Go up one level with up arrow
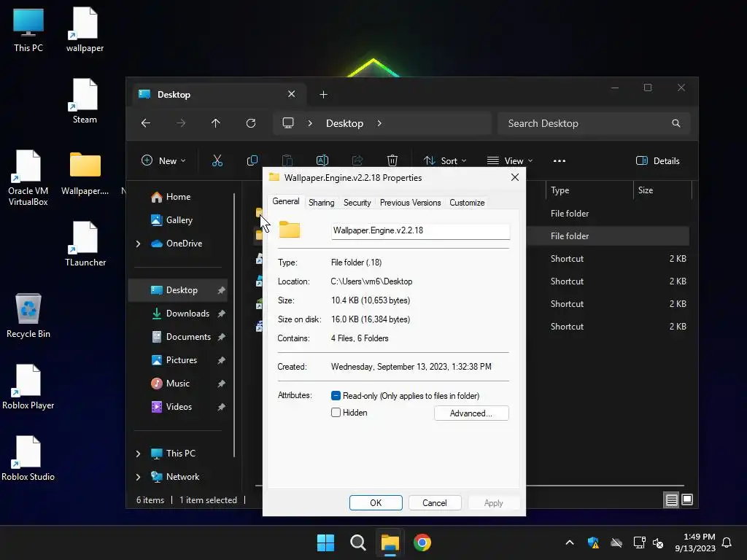Image resolution: width=747 pixels, height=560 pixels. pos(216,123)
